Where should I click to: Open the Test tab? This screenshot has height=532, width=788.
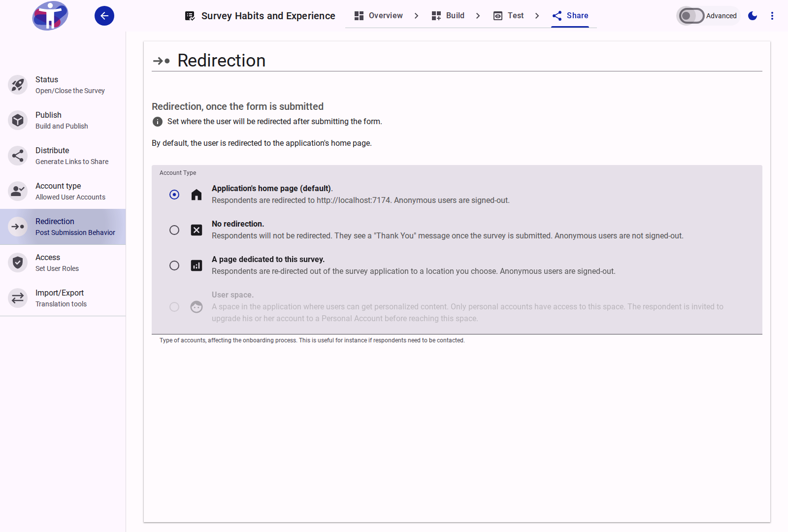tap(508, 16)
